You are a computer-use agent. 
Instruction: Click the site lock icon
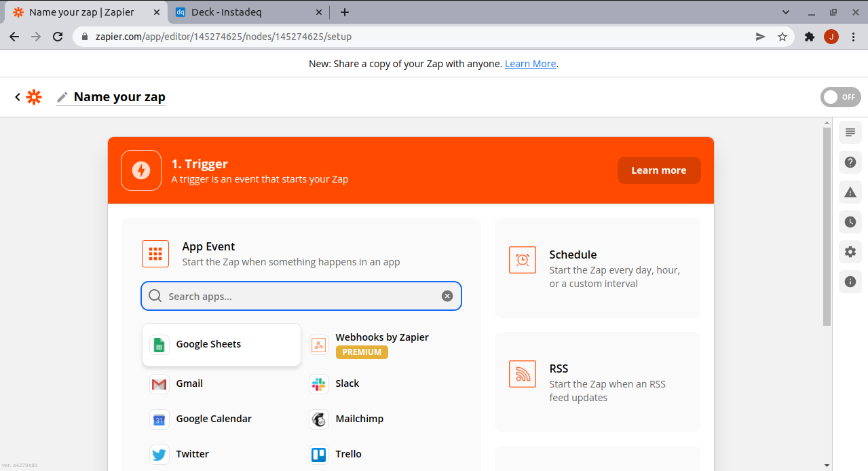[85, 37]
